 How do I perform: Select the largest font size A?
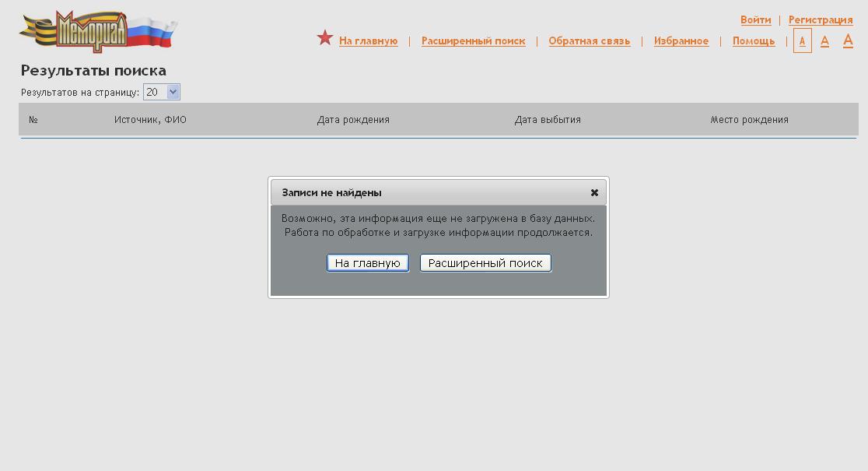click(848, 40)
